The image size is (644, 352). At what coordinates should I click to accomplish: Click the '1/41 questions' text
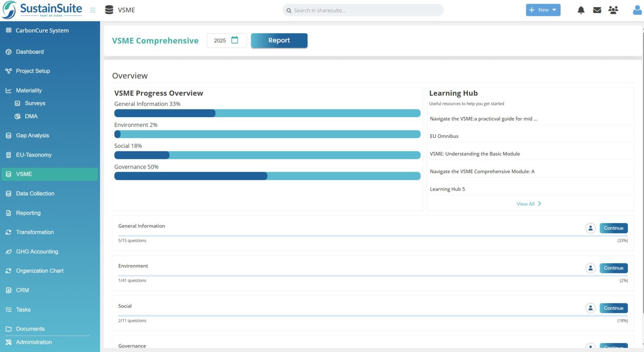click(132, 280)
